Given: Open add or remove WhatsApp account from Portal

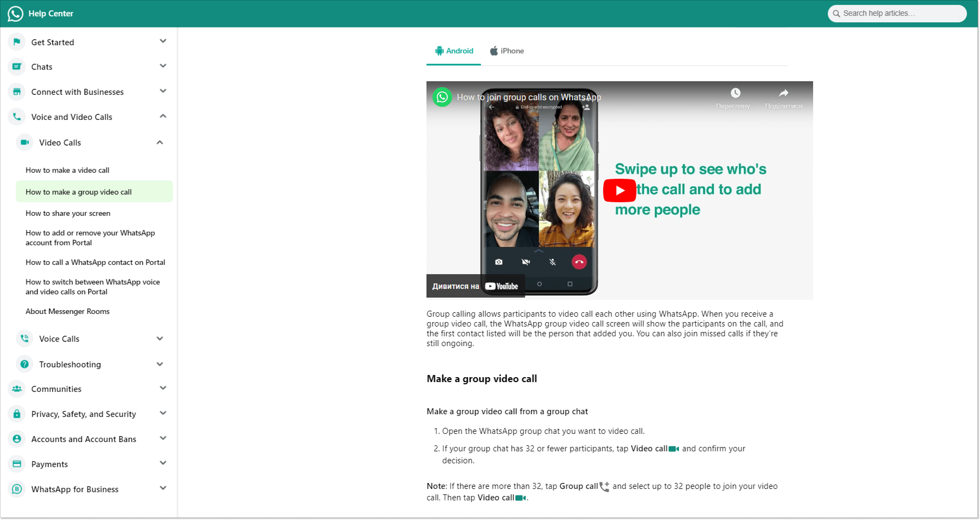Looking at the screenshot, I should [90, 238].
